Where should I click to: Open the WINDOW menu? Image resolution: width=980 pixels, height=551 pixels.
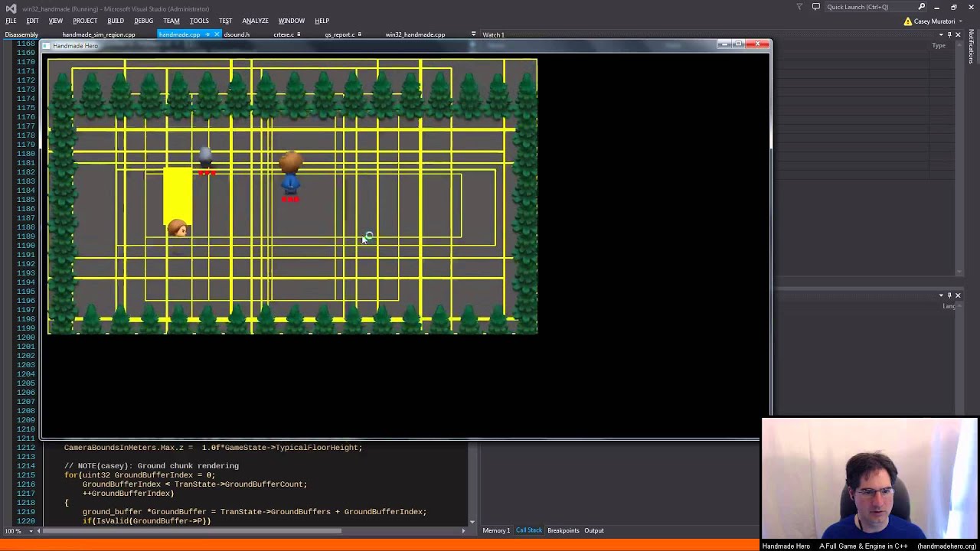[291, 21]
